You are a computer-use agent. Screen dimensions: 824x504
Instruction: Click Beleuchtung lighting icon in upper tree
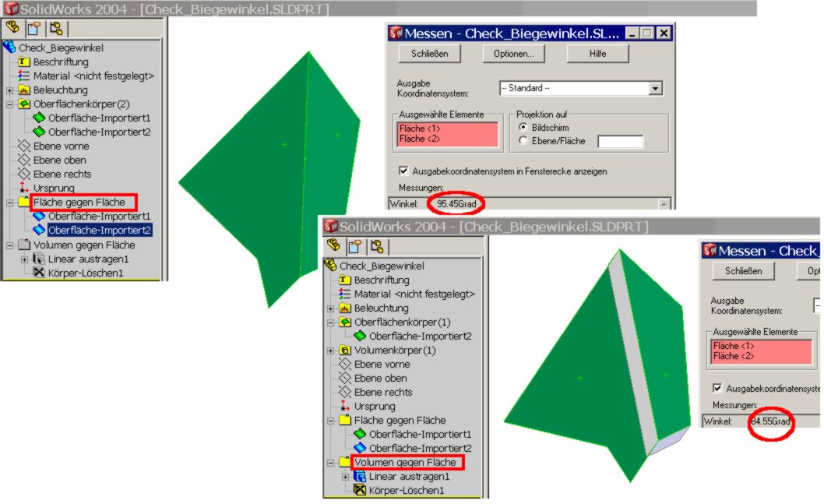(24, 90)
